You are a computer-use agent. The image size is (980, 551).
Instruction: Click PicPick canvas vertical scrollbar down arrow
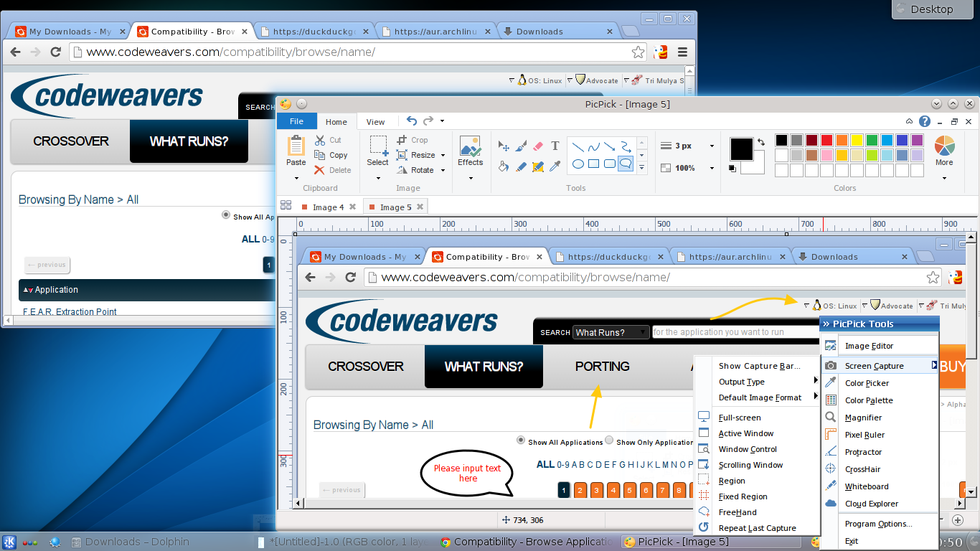(971, 492)
